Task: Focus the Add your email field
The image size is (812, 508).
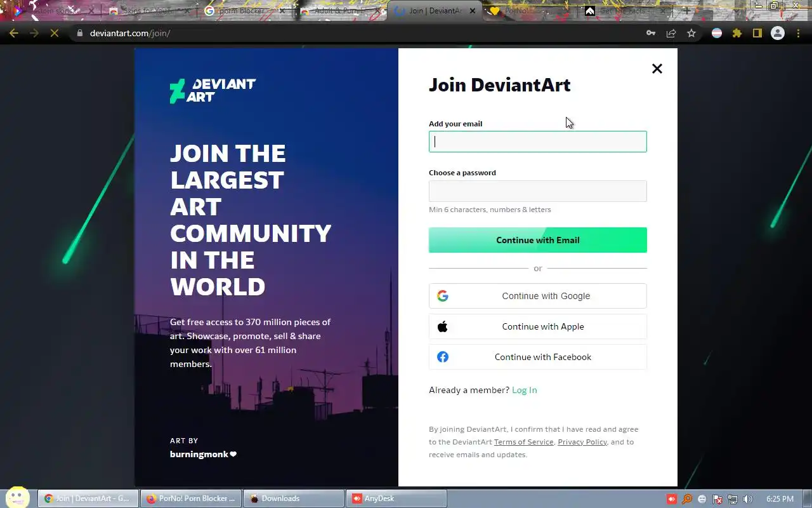Action: point(538,142)
